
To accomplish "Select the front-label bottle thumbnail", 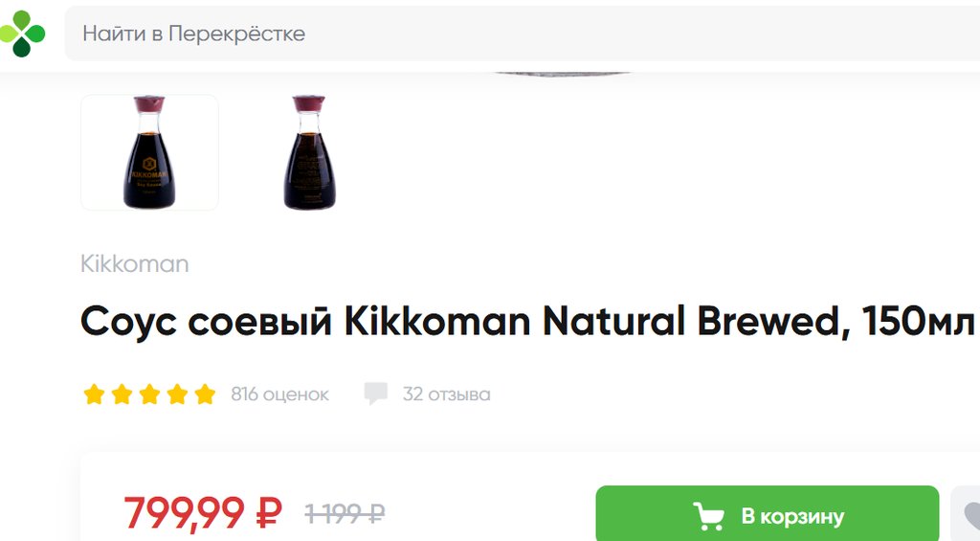I will pos(149,152).
